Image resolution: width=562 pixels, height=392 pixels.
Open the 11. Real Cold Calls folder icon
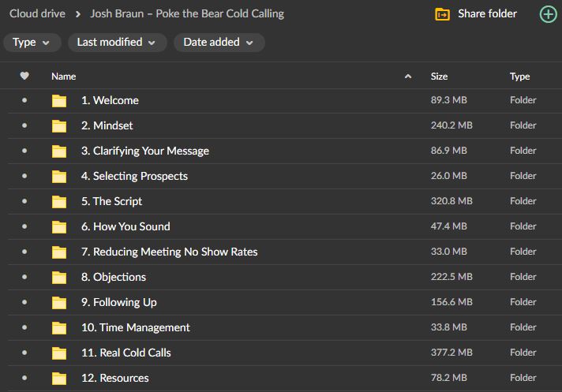pos(59,353)
